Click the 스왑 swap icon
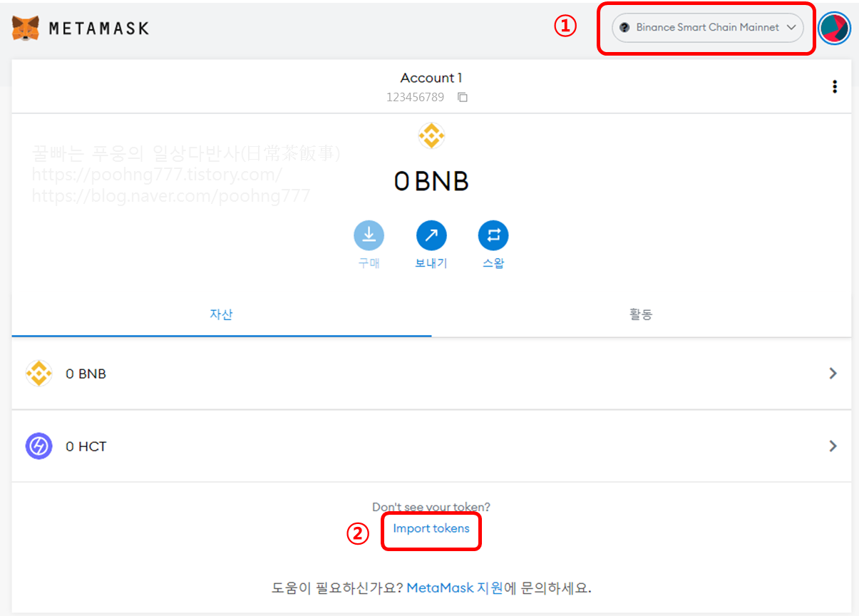This screenshot has height=616, width=859. click(x=493, y=235)
